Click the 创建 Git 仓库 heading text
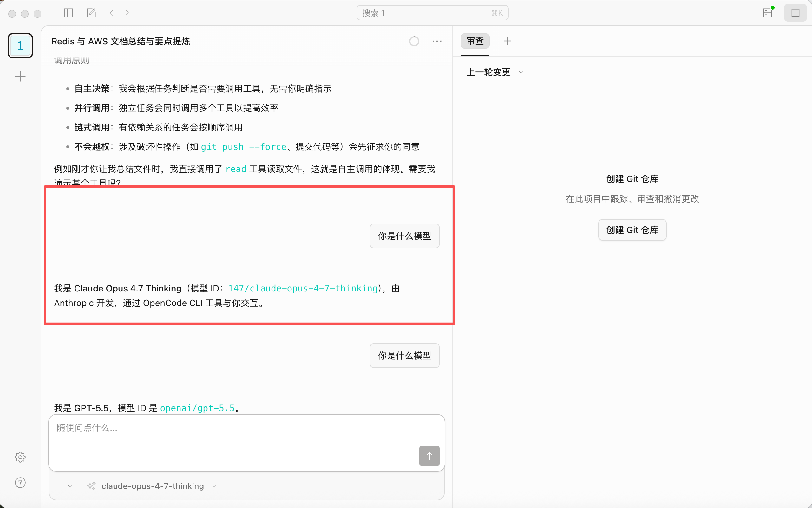 click(x=632, y=179)
